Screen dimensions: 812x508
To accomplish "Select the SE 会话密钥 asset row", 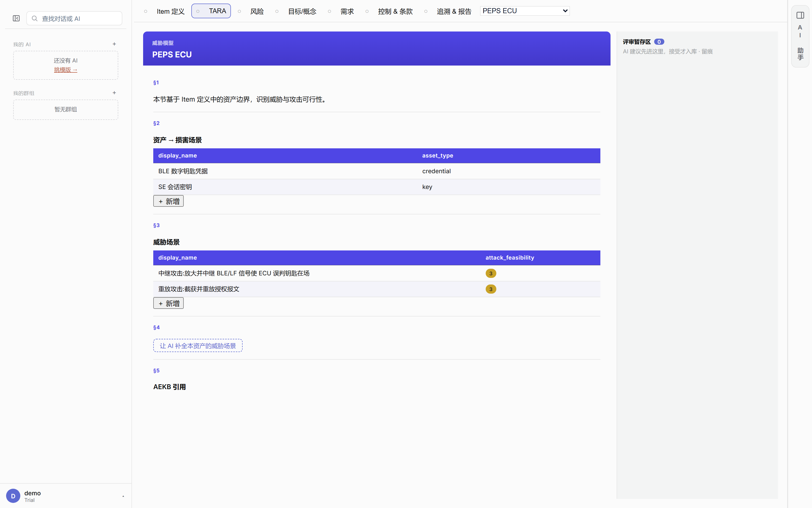I will (x=377, y=187).
